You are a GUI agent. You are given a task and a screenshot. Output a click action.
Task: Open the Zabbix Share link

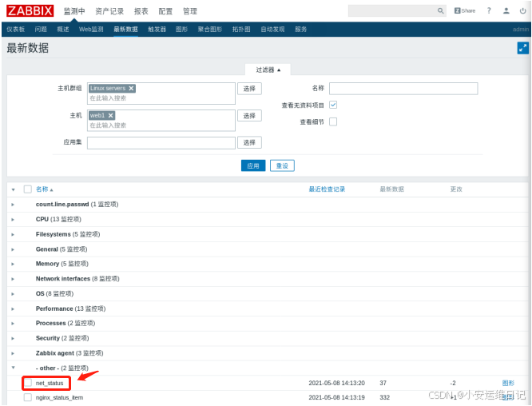pyautogui.click(x=465, y=11)
